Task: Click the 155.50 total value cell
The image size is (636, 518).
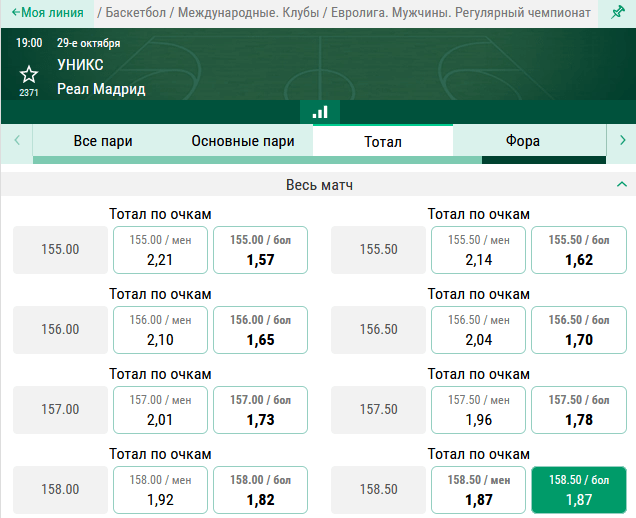Action: click(x=378, y=249)
